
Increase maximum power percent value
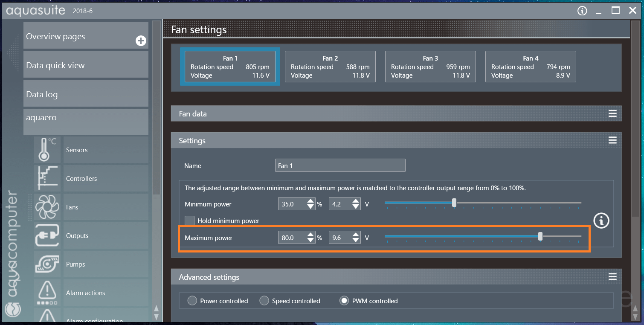coord(310,235)
